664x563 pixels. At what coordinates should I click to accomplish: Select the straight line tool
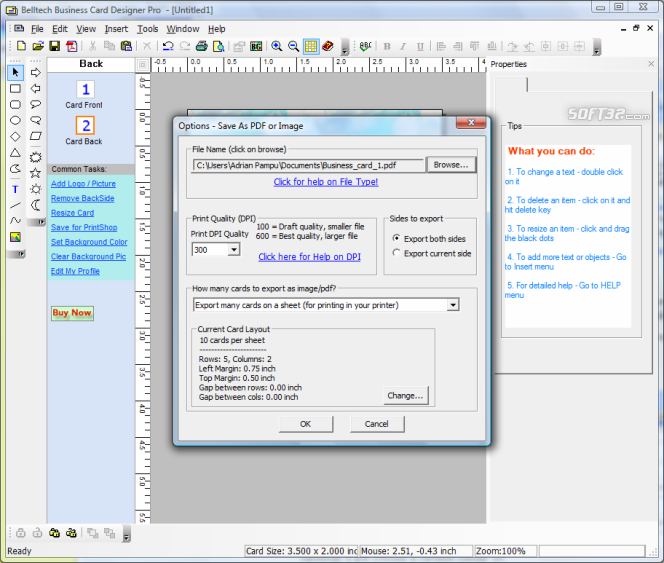[15, 205]
